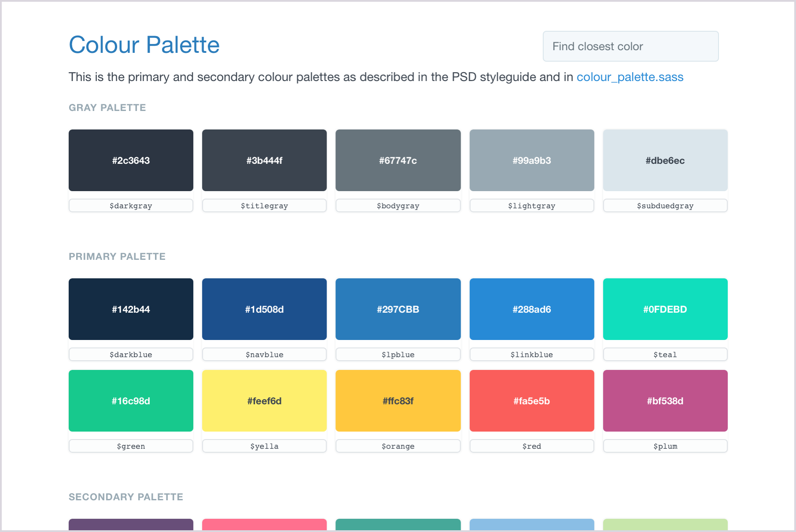
Task: Select the purple swatch in Secondary Palette
Action: [x=131, y=525]
